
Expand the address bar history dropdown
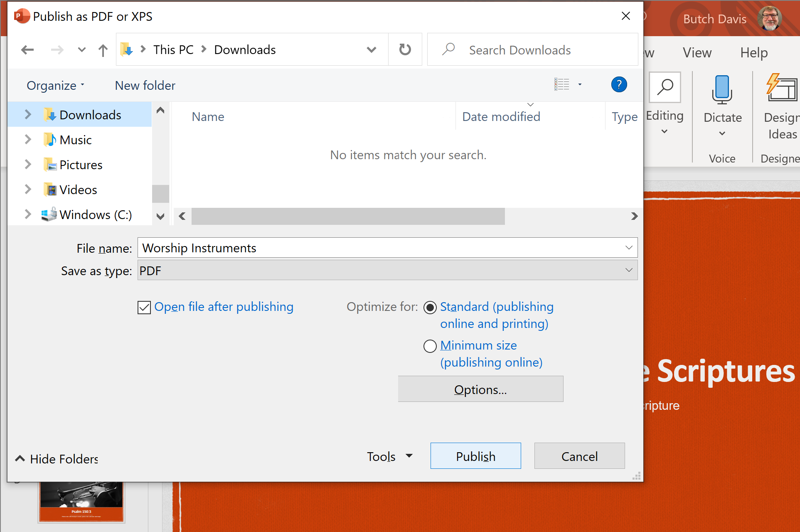(x=371, y=50)
